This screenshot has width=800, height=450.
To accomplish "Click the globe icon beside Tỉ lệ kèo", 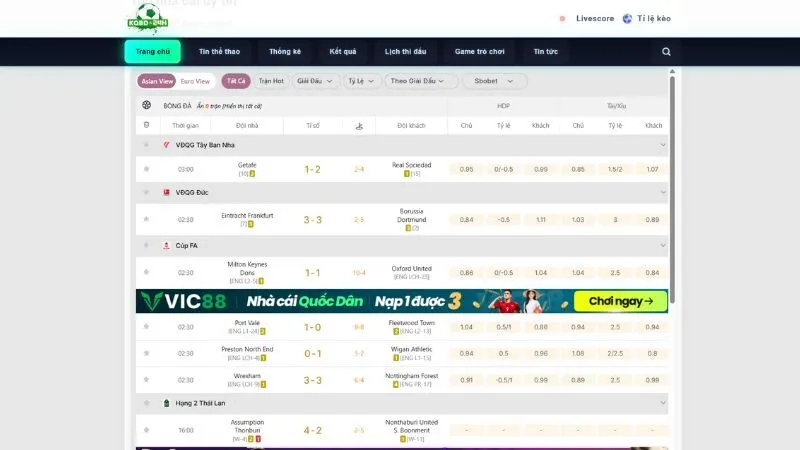I will click(627, 18).
